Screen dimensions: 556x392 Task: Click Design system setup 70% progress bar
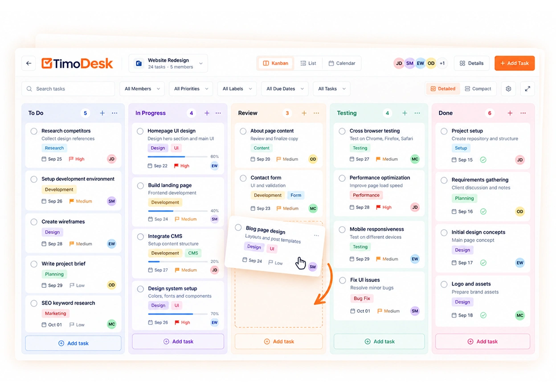[x=177, y=314]
